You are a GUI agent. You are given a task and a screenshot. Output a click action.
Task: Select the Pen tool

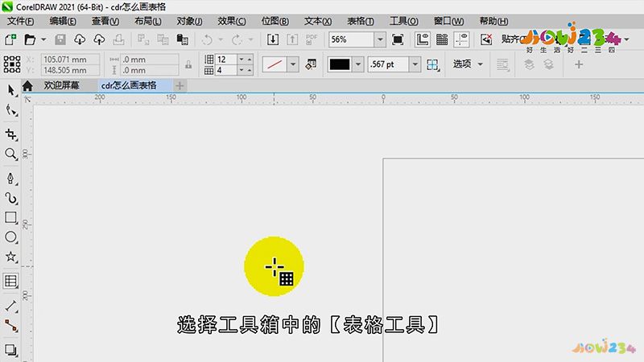10,178
